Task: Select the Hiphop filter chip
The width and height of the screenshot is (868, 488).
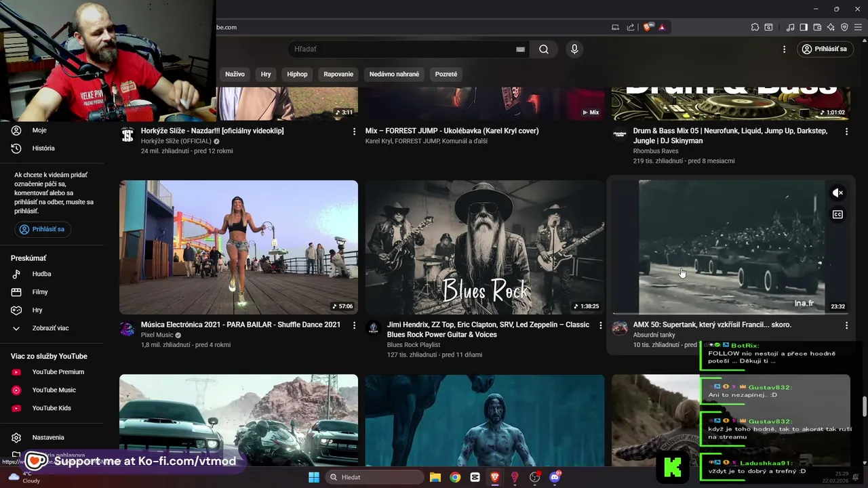Action: [x=297, y=74]
